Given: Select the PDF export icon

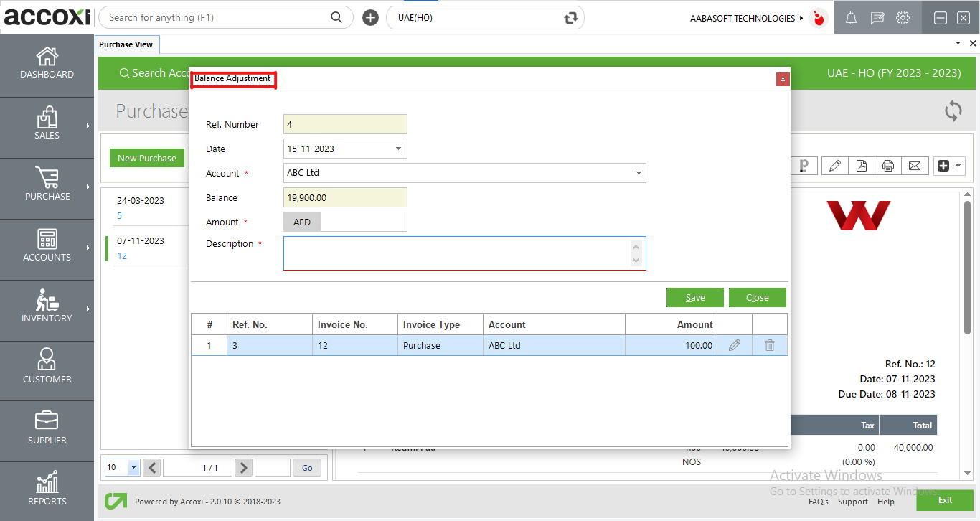Looking at the screenshot, I should coord(861,165).
